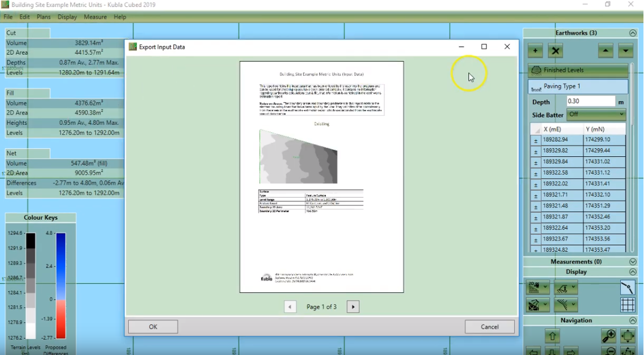Collapse the Earthworks (3) panel
Image resolution: width=644 pixels, height=355 pixels.
pyautogui.click(x=633, y=33)
